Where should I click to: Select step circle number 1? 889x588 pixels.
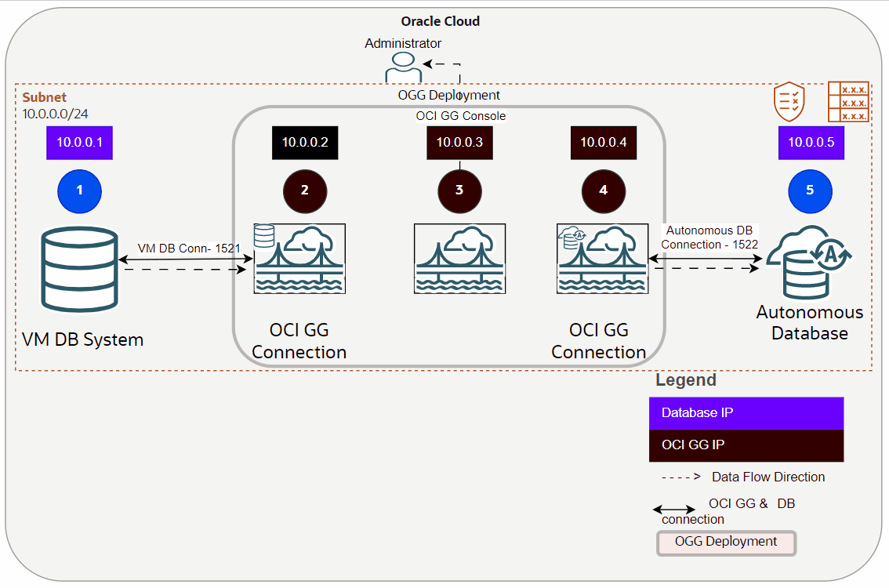coord(79,191)
